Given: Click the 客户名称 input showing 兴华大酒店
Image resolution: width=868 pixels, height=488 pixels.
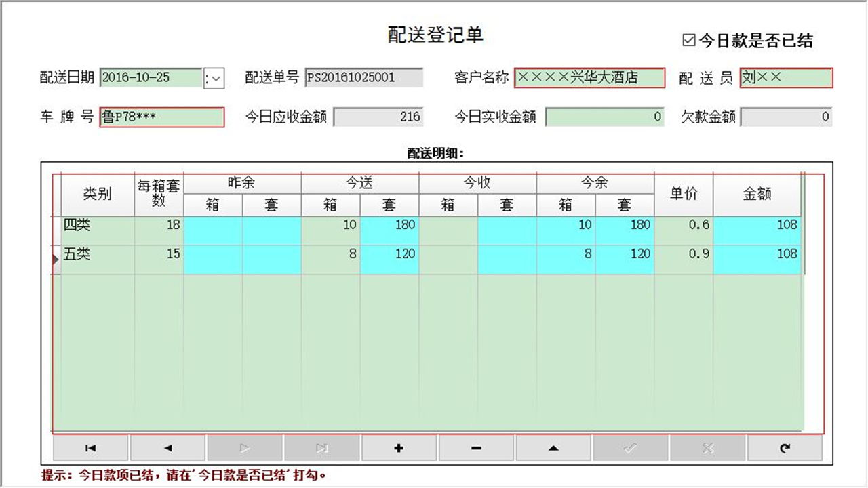Looking at the screenshot, I should coord(590,78).
